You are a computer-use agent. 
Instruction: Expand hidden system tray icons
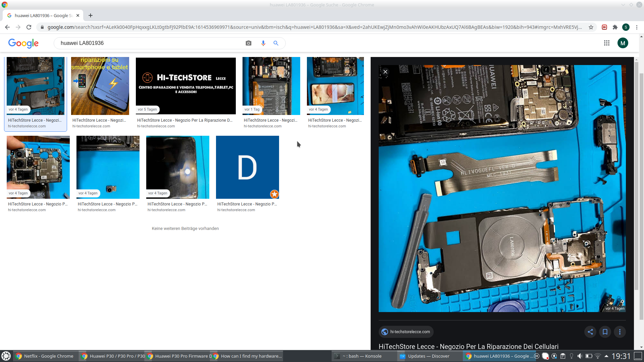(606, 356)
